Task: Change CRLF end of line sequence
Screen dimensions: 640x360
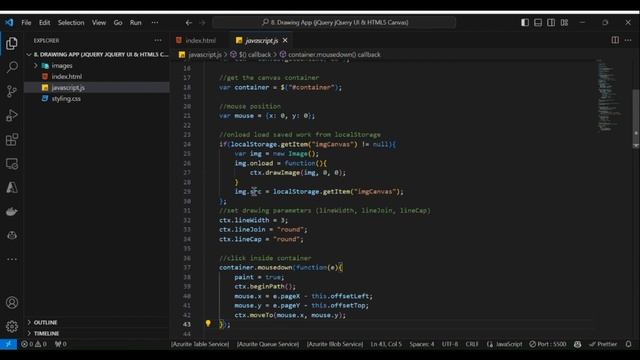Action: pyautogui.click(x=472, y=344)
